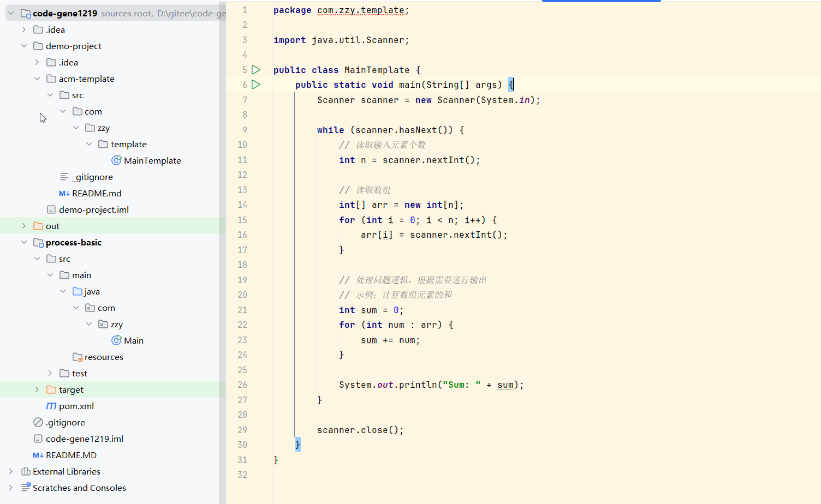Collapse the zzy package under process-basic
Screen dimensions: 821x504
[89, 324]
